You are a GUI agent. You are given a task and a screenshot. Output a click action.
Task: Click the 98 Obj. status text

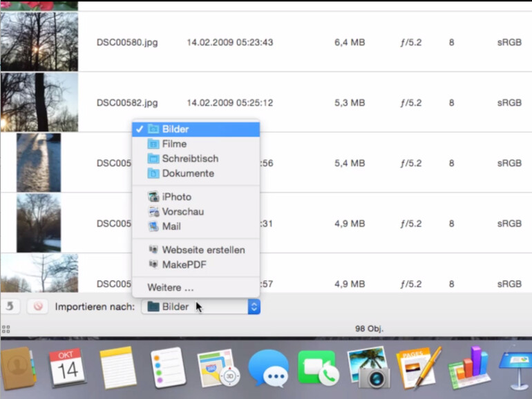click(369, 329)
